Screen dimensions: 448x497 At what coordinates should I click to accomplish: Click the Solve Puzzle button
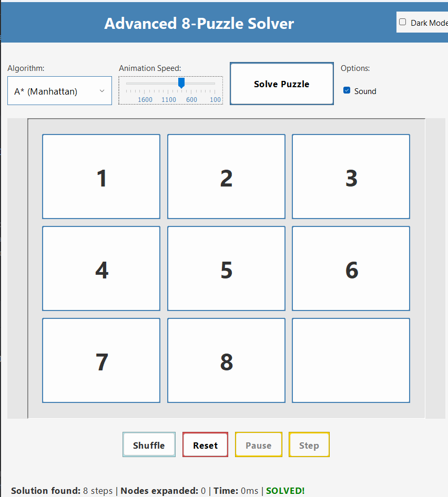click(x=281, y=84)
